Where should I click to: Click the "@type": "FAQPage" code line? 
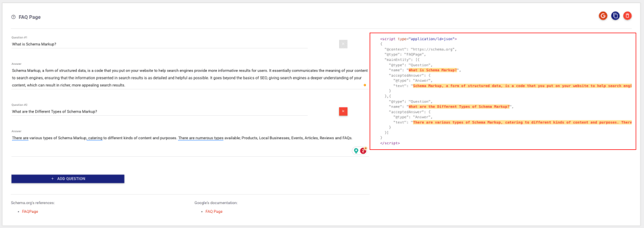click(x=405, y=54)
